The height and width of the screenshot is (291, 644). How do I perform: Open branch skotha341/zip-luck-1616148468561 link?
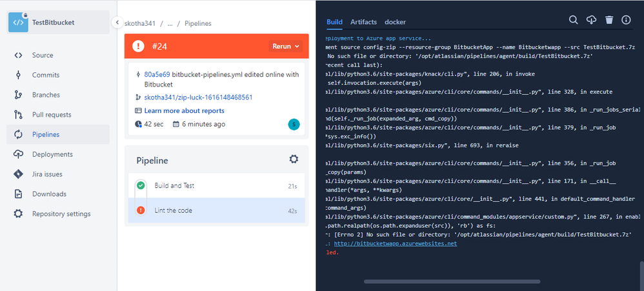click(198, 97)
